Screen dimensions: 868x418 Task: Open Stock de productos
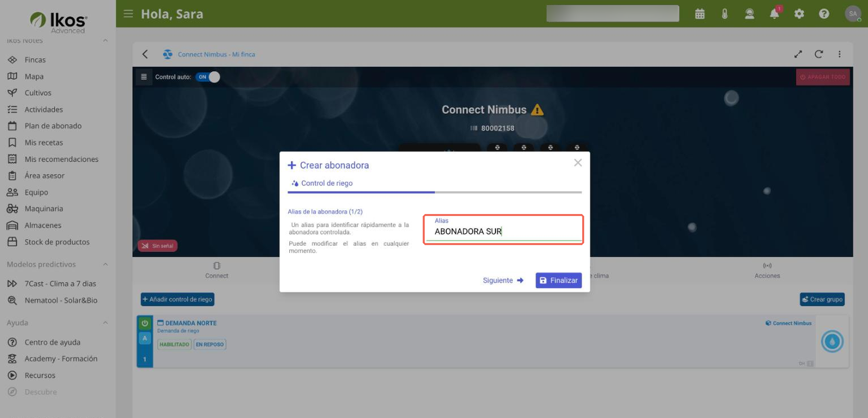[56, 242]
